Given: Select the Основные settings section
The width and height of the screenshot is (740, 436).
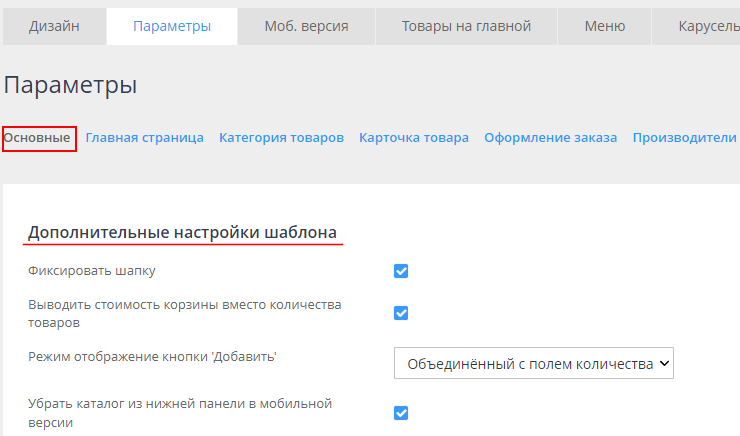Looking at the screenshot, I should click(38, 138).
